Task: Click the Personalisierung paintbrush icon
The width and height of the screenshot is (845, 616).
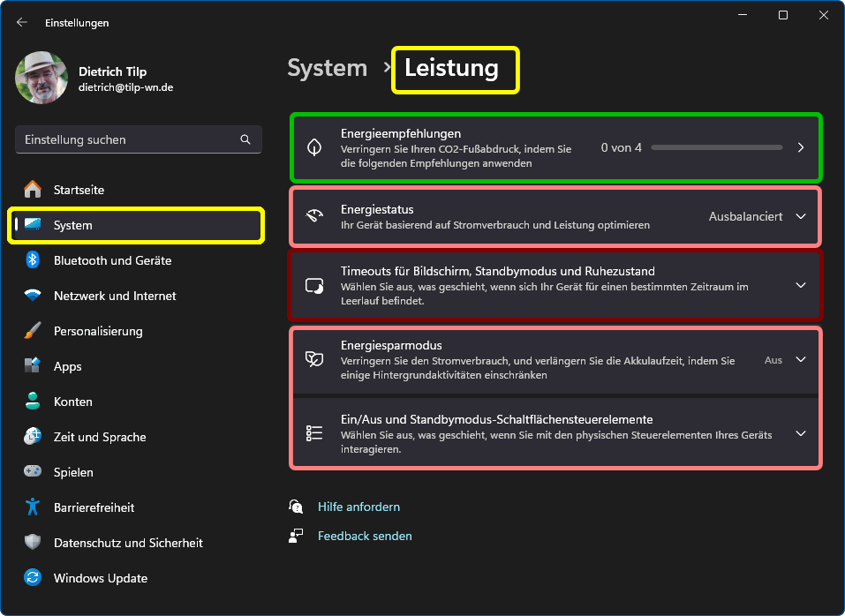Action: pyautogui.click(x=33, y=331)
